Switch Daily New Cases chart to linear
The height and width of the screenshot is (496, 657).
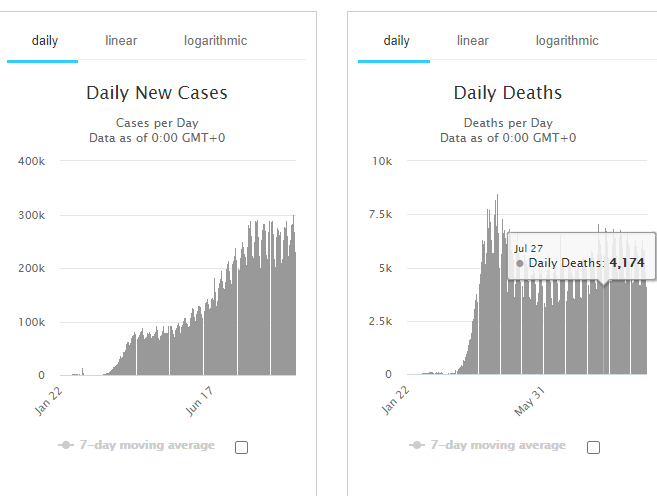pos(121,41)
